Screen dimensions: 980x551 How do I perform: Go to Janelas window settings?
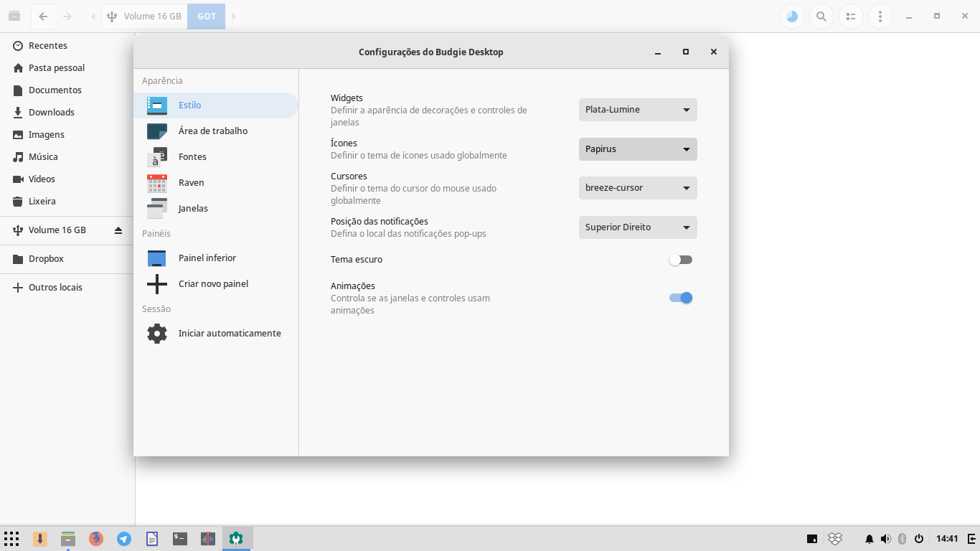coord(193,209)
